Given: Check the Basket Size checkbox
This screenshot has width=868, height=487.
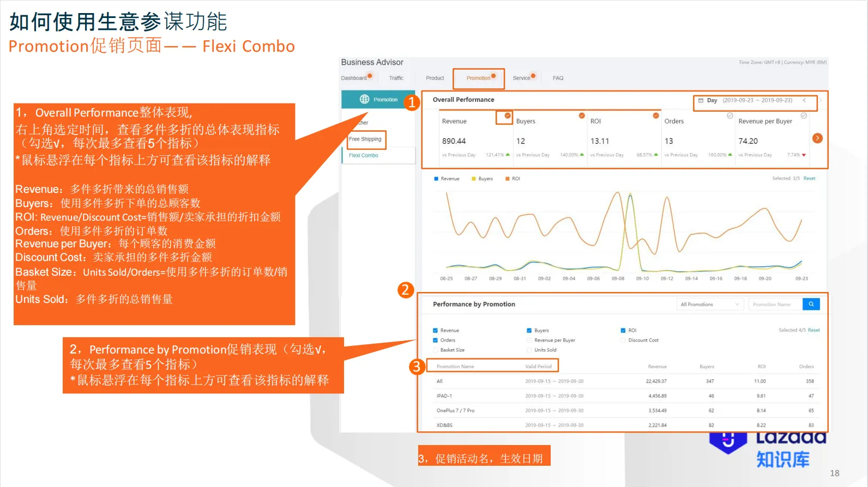Looking at the screenshot, I should tap(436, 350).
